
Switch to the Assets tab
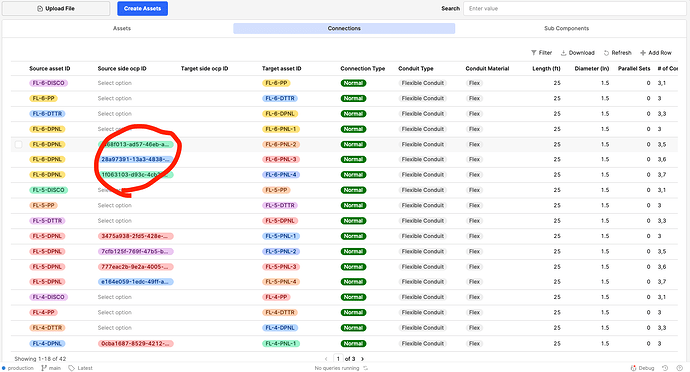(x=122, y=28)
